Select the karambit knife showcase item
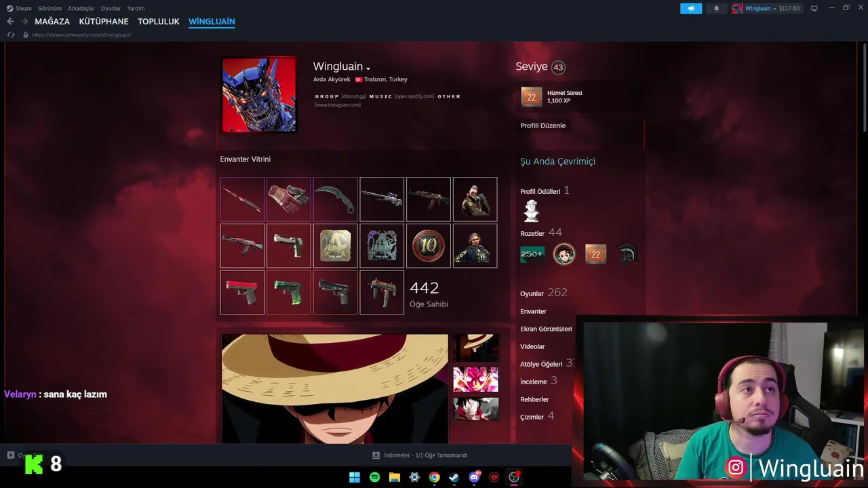This screenshot has width=868, height=488. coord(336,199)
